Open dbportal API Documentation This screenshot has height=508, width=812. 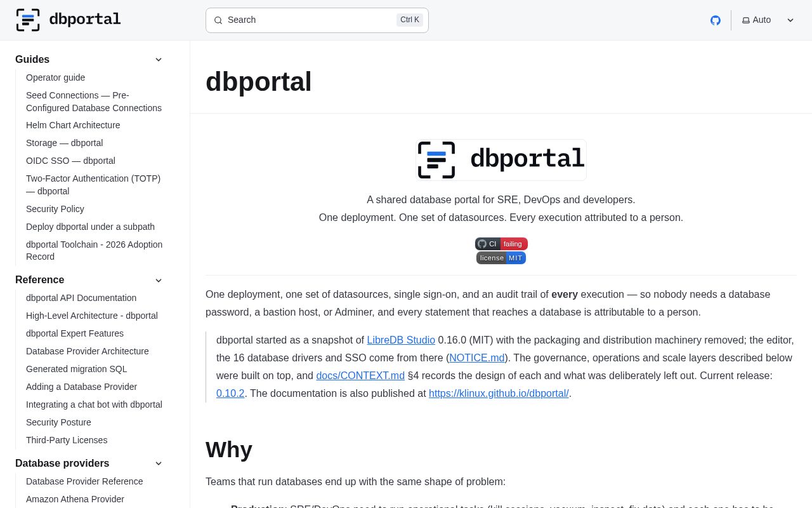click(x=81, y=298)
